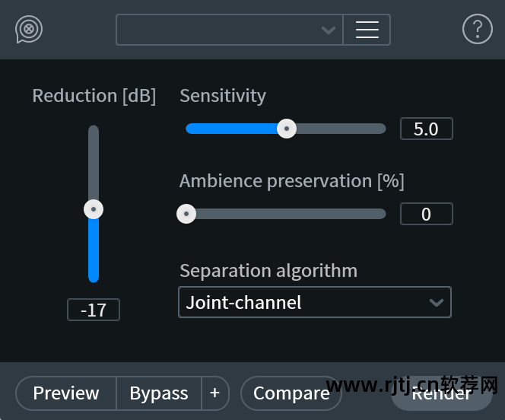Click the Sensitivity value field showing 5.0
The image size is (505, 420).
(x=426, y=129)
